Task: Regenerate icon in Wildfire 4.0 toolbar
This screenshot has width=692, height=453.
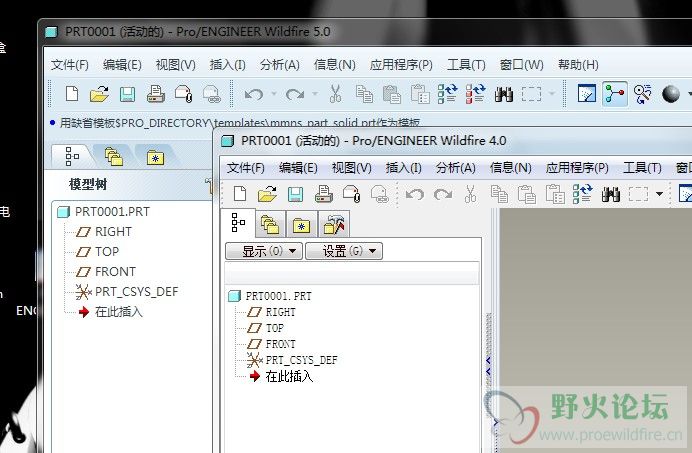Action: click(x=583, y=194)
